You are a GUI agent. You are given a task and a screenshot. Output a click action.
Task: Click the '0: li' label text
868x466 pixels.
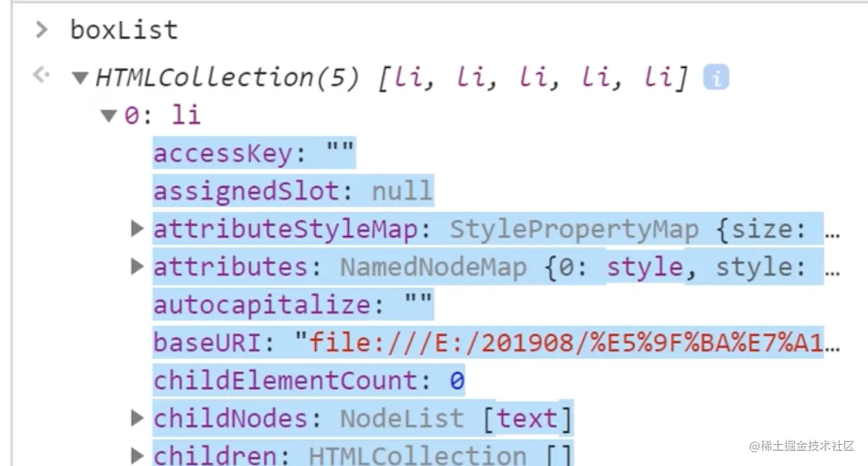[x=162, y=116]
